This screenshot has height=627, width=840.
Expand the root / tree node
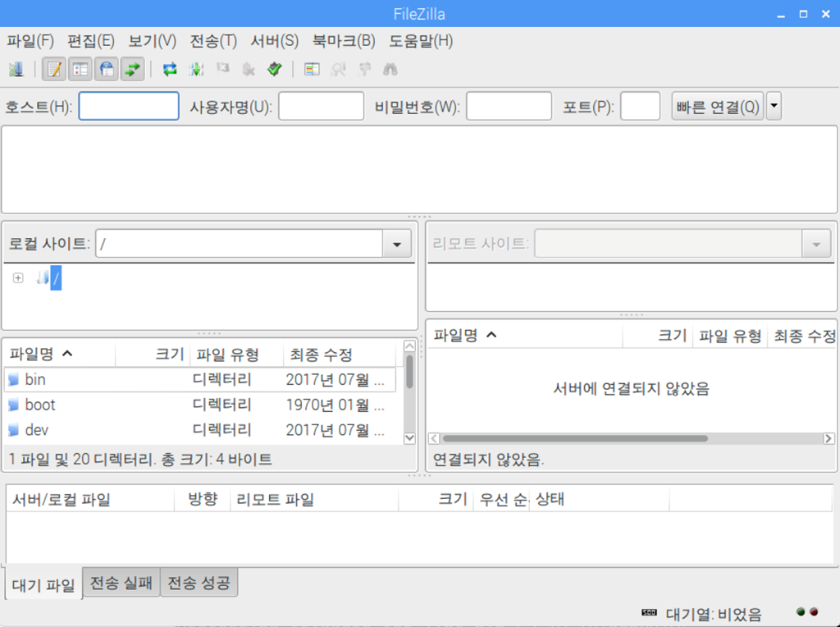coord(18,278)
